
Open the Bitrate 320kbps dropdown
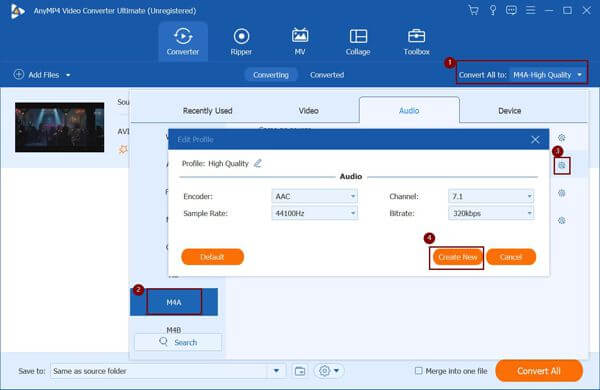tap(491, 213)
